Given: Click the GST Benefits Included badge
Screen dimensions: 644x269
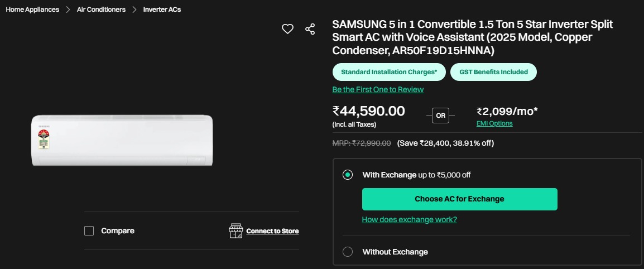Looking at the screenshot, I should [x=493, y=72].
